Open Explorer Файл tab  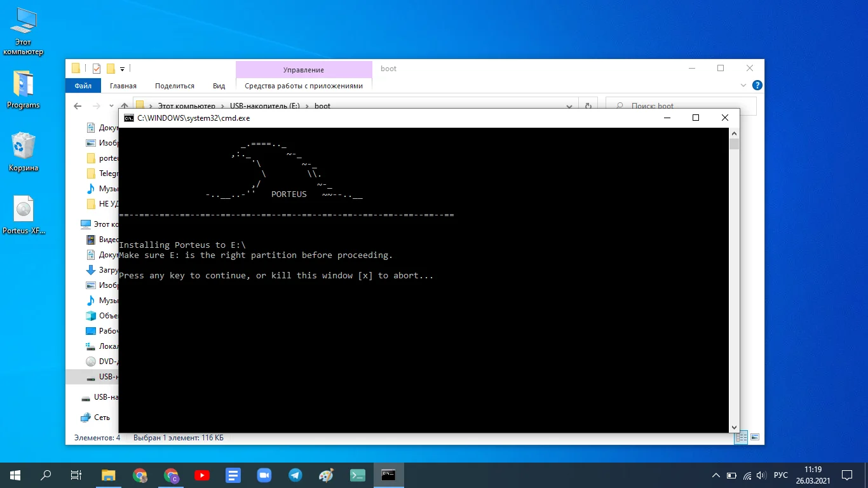pos(83,86)
